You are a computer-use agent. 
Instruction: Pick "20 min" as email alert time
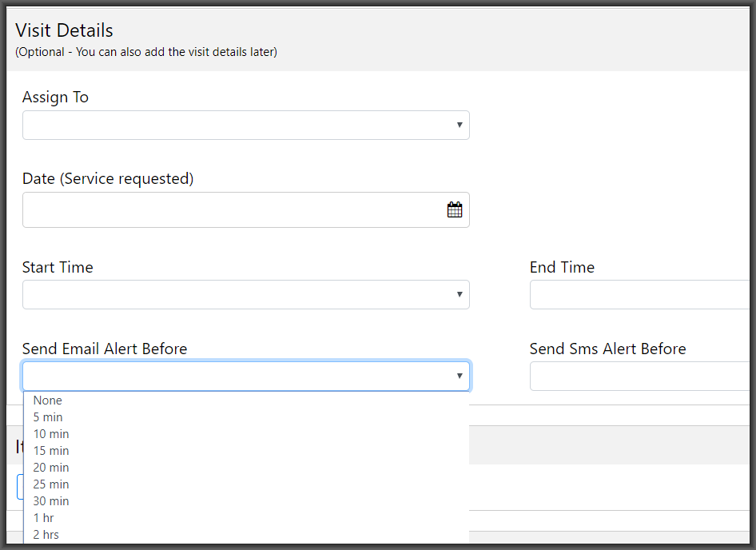point(50,467)
